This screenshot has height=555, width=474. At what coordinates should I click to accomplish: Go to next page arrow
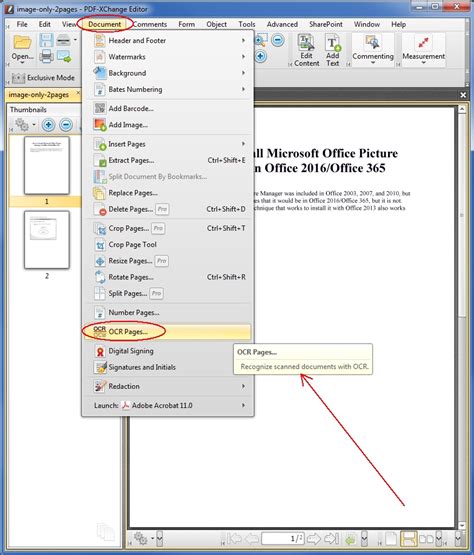pos(314,539)
